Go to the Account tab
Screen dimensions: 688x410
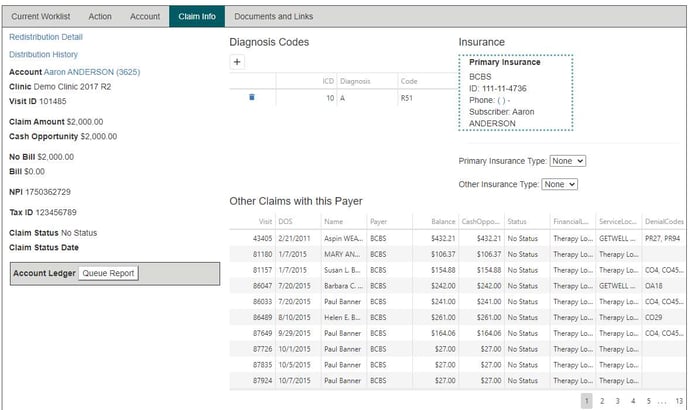[x=145, y=17]
